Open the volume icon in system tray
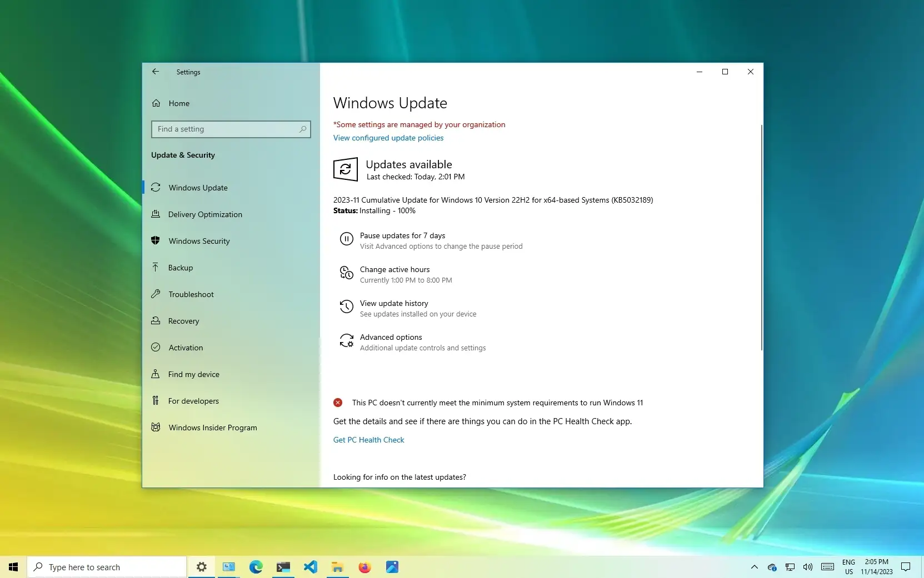Image resolution: width=924 pixels, height=578 pixels. (x=808, y=567)
